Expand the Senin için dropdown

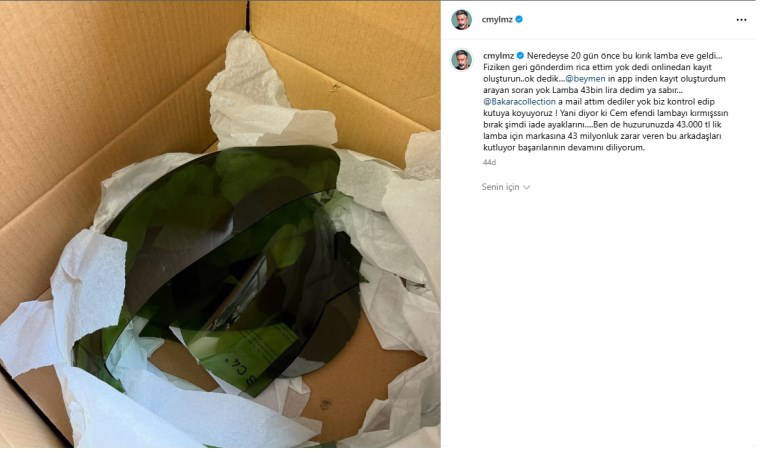pos(506,187)
